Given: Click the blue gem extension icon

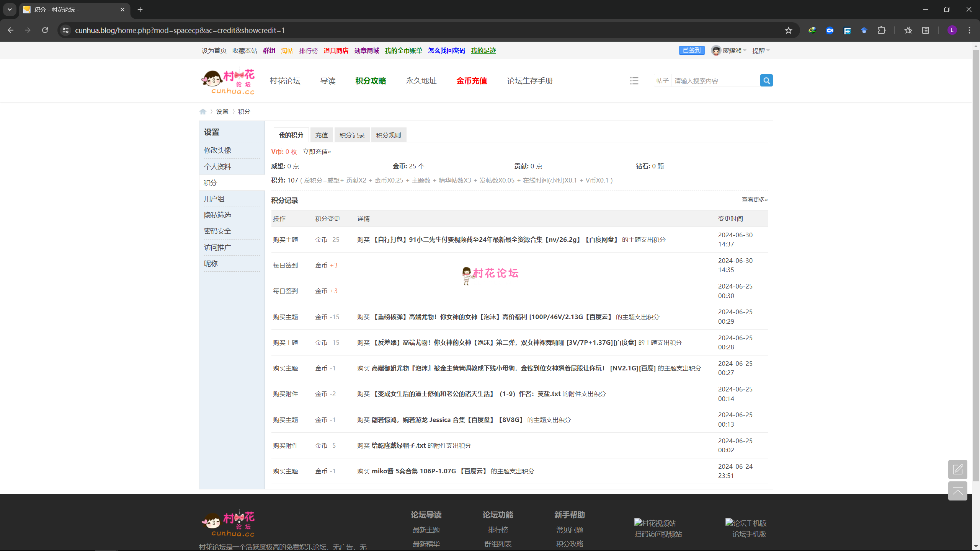Looking at the screenshot, I should click(864, 30).
